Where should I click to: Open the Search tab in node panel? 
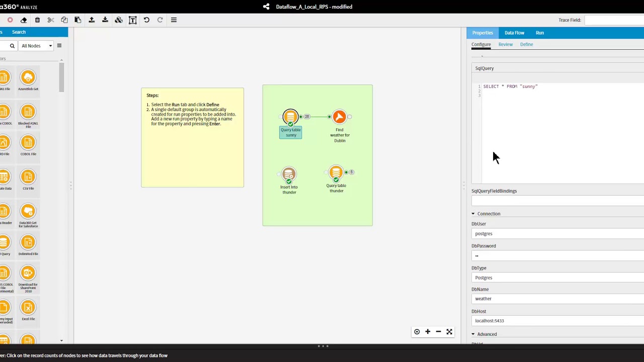pyautogui.click(x=19, y=32)
